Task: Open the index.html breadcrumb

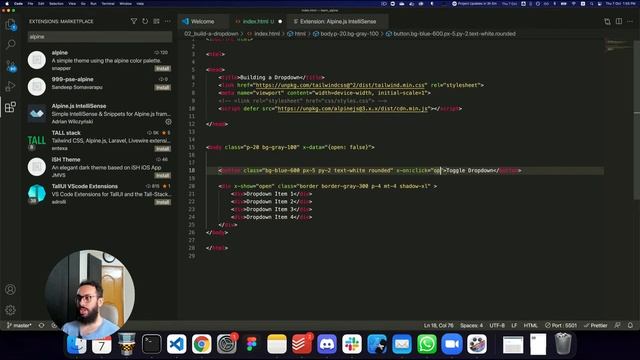Action: [x=264, y=34]
